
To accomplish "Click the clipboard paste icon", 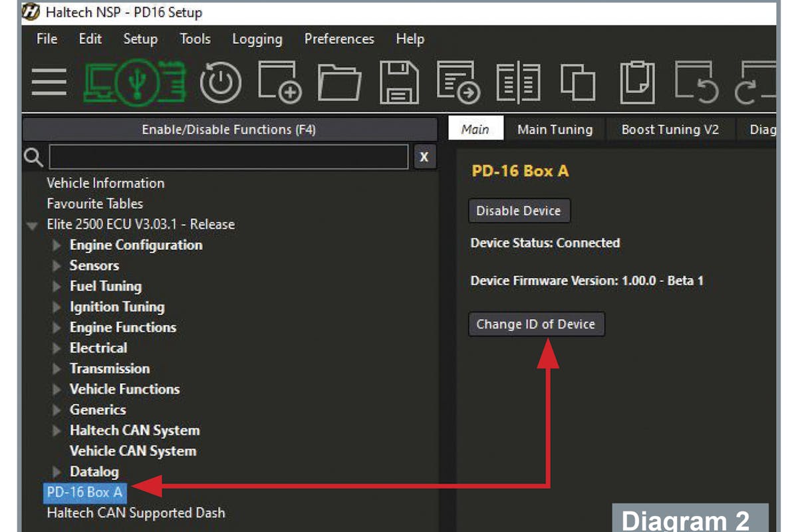I will [637, 84].
